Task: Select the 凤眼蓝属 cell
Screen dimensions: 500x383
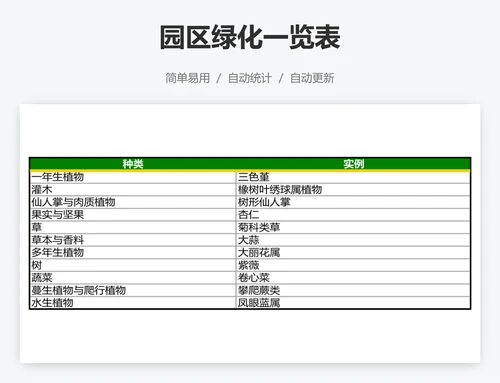Action: [x=353, y=303]
